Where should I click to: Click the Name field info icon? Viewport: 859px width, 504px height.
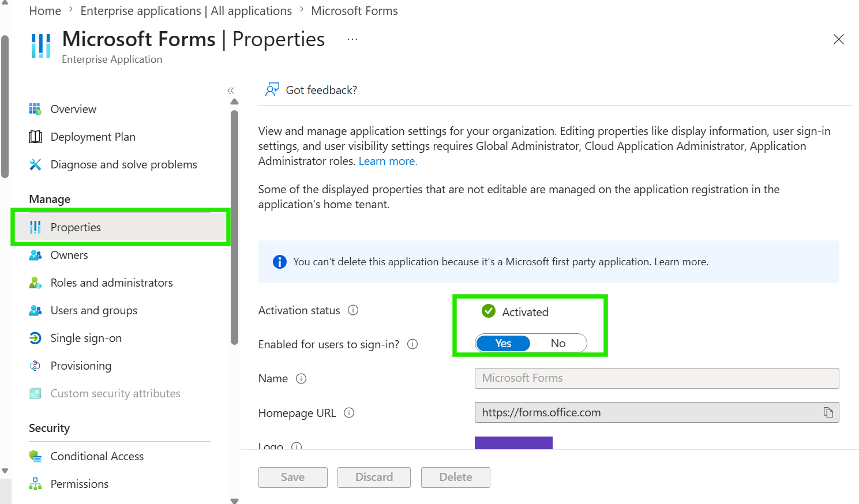pyautogui.click(x=301, y=378)
